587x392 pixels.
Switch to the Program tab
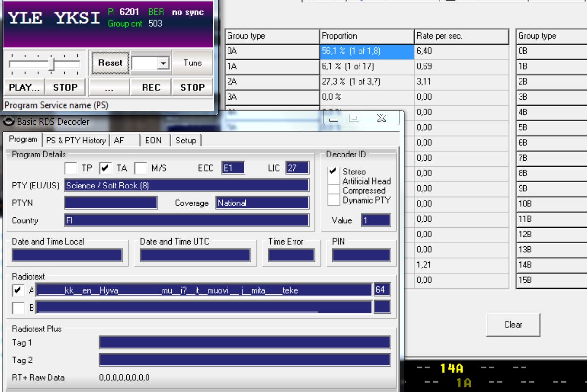point(23,140)
